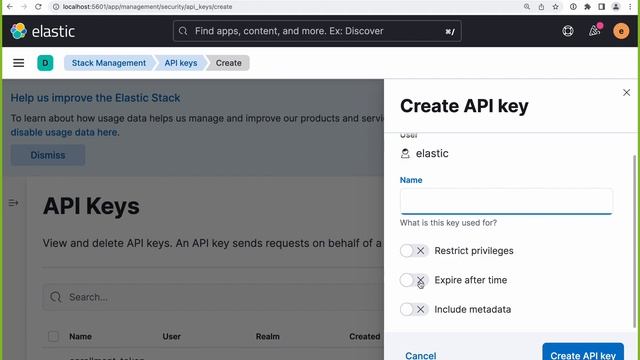Viewport: 640px width, 360px height.
Task: Sort by the Name column header
Action: (80, 336)
